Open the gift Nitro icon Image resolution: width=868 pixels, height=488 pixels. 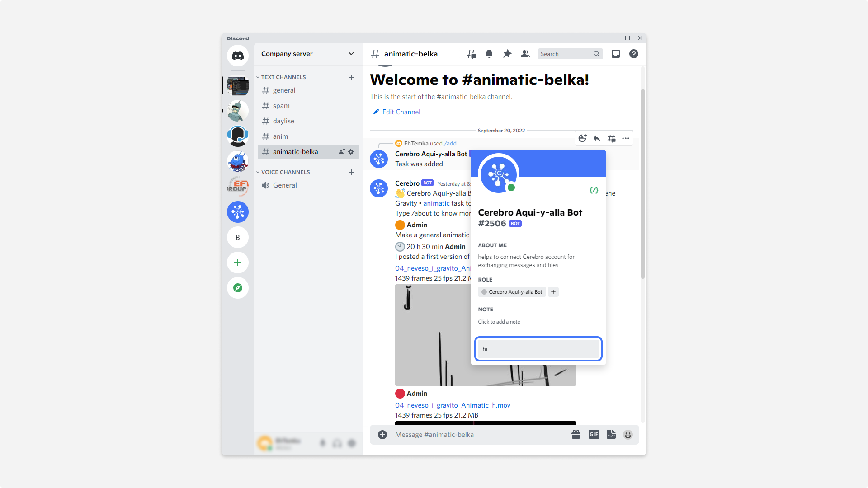(x=576, y=435)
